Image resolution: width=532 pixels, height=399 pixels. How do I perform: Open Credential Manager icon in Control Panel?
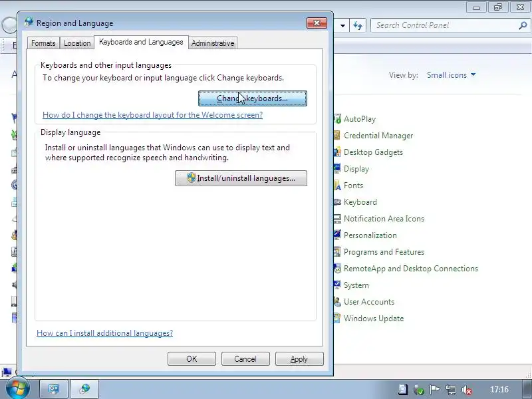coord(337,136)
